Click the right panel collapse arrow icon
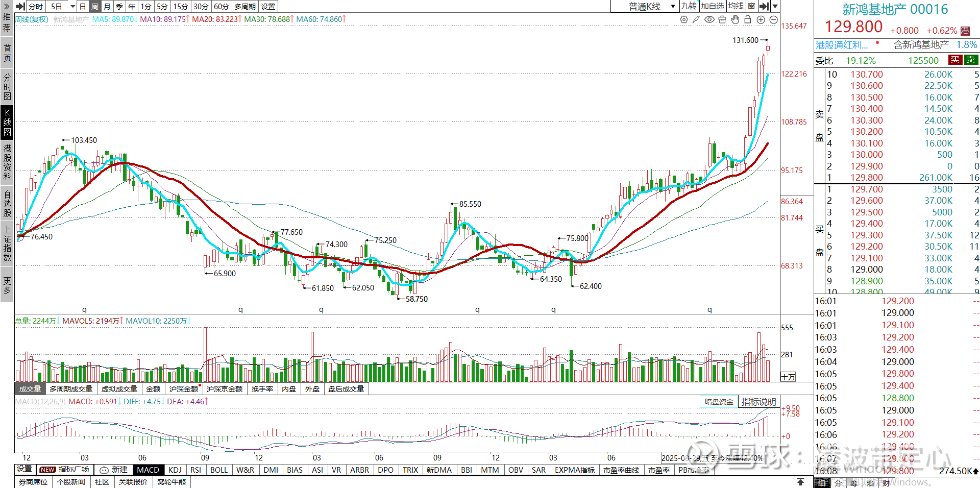 pos(764,6)
